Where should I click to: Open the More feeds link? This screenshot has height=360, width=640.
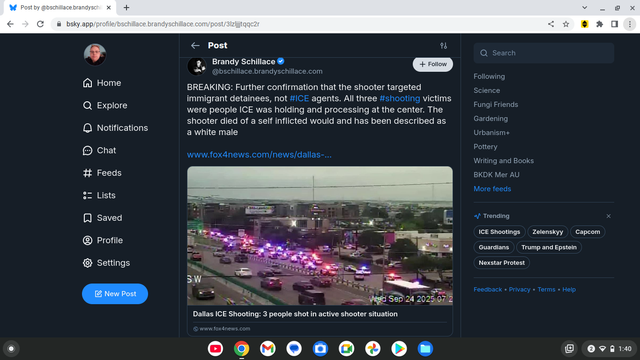(x=492, y=189)
